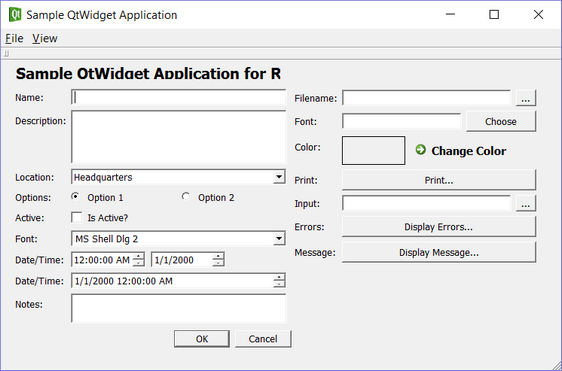Viewport: 562px width, 371px height.
Task: Click the Print... button
Action: pos(439,180)
